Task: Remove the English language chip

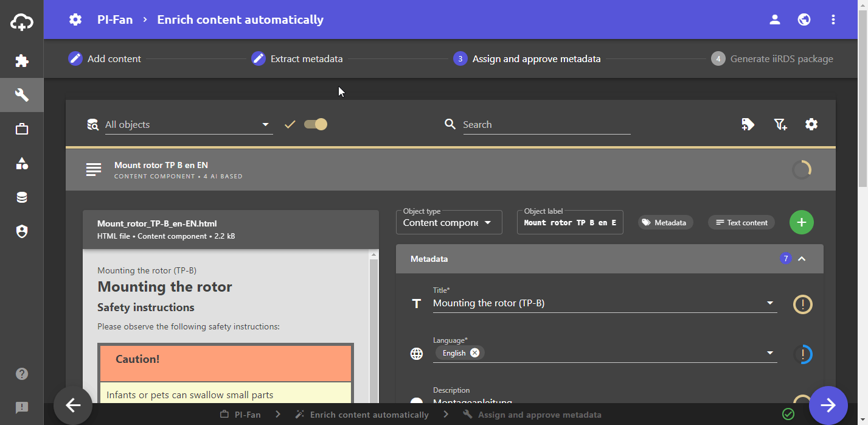Action: 474,353
